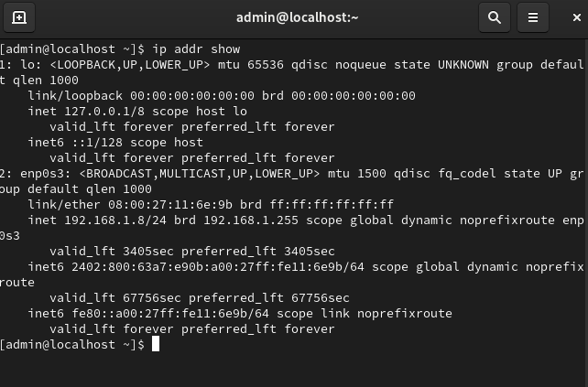Image resolution: width=588 pixels, height=387 pixels.
Task: Open the terminal search tool
Action: click(495, 17)
